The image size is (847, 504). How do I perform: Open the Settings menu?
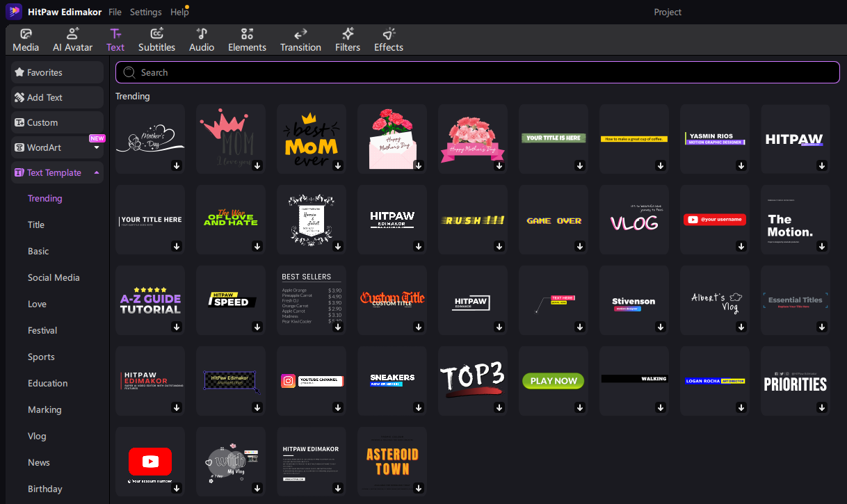145,12
